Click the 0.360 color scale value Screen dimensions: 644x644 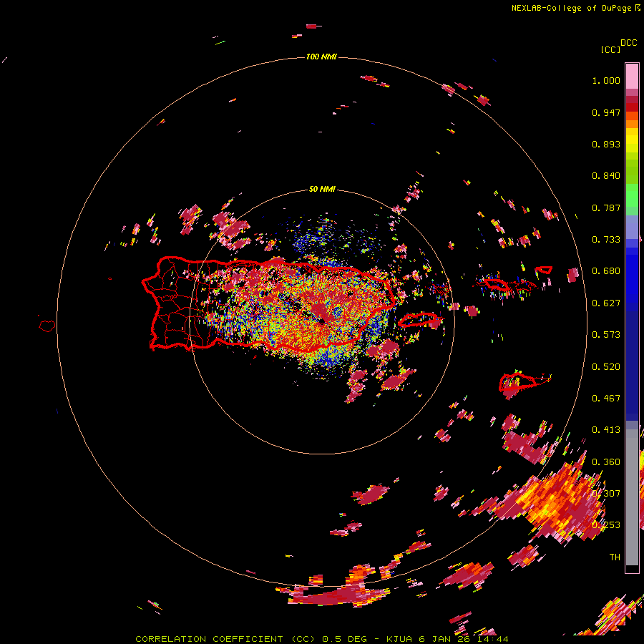(x=606, y=462)
